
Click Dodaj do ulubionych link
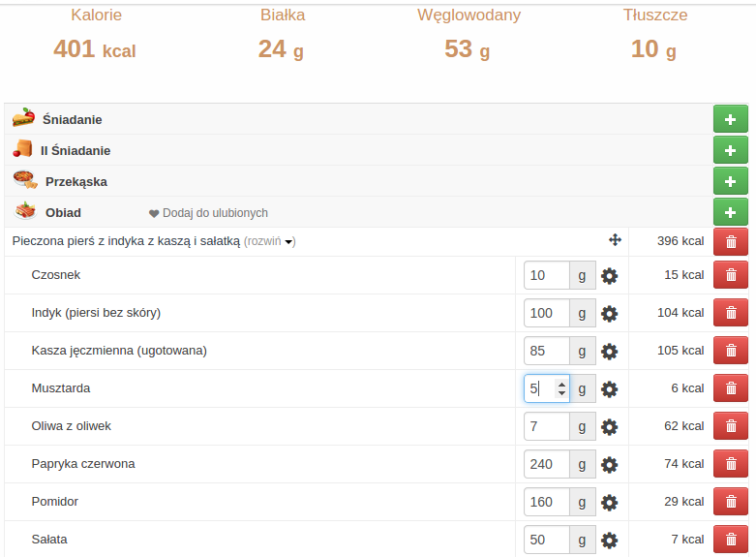208,213
